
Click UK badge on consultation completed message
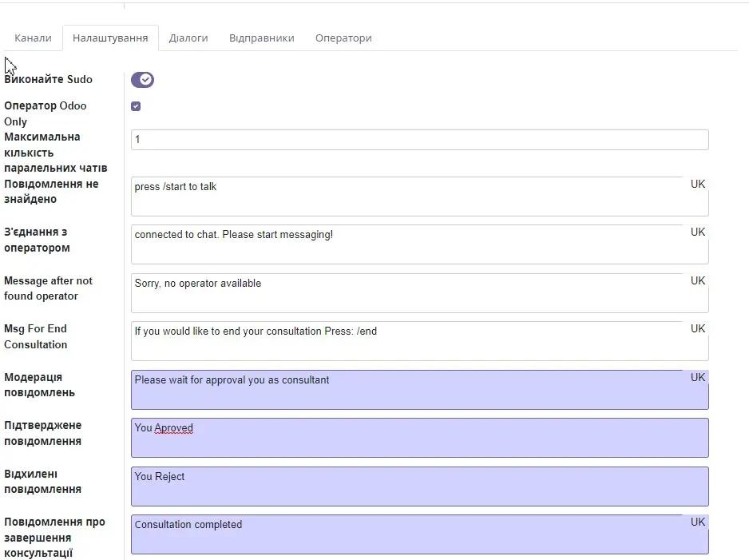click(696, 521)
